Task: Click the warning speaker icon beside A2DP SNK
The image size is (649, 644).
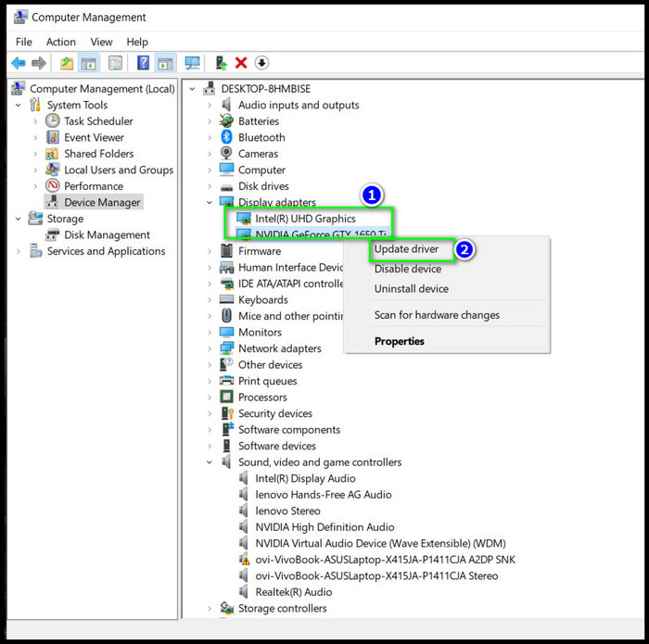Action: point(245,560)
